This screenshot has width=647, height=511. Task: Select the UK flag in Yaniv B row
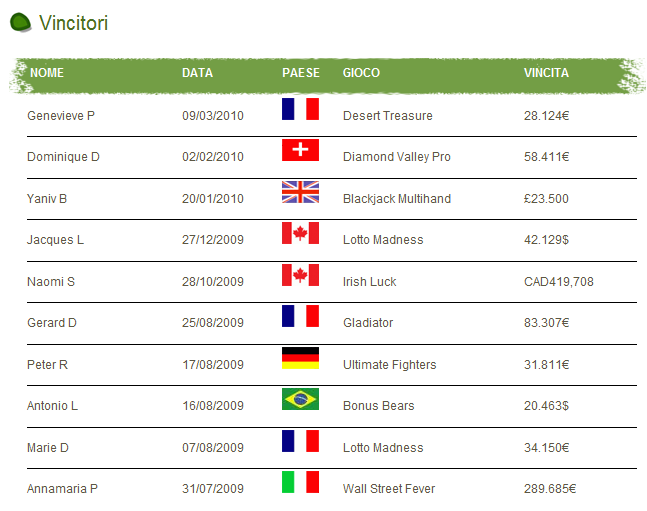(300, 192)
